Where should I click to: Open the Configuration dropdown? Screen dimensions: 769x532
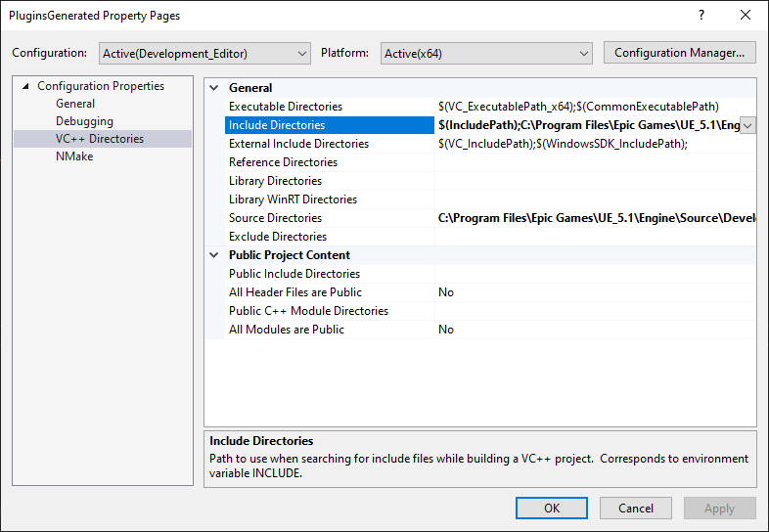point(204,54)
